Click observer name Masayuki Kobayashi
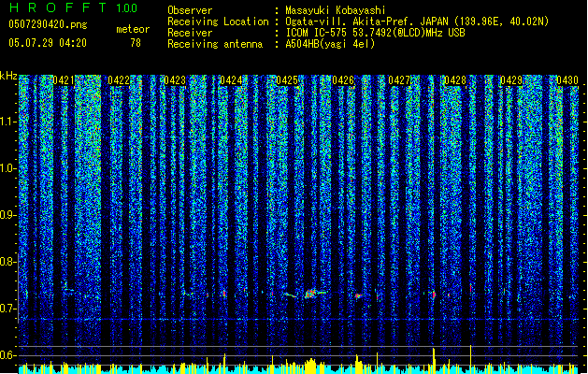 336,10
